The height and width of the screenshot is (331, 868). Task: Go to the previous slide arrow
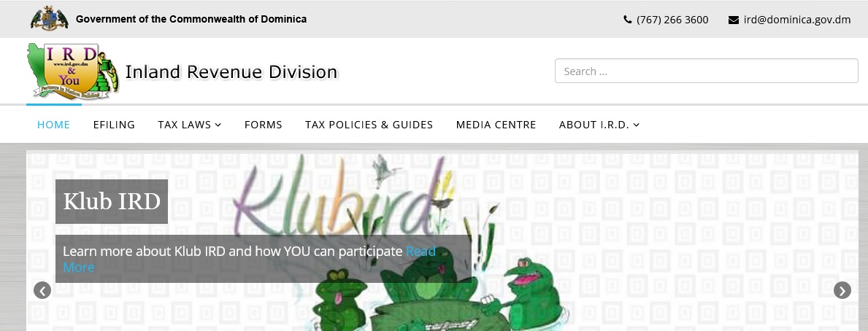[x=42, y=290]
